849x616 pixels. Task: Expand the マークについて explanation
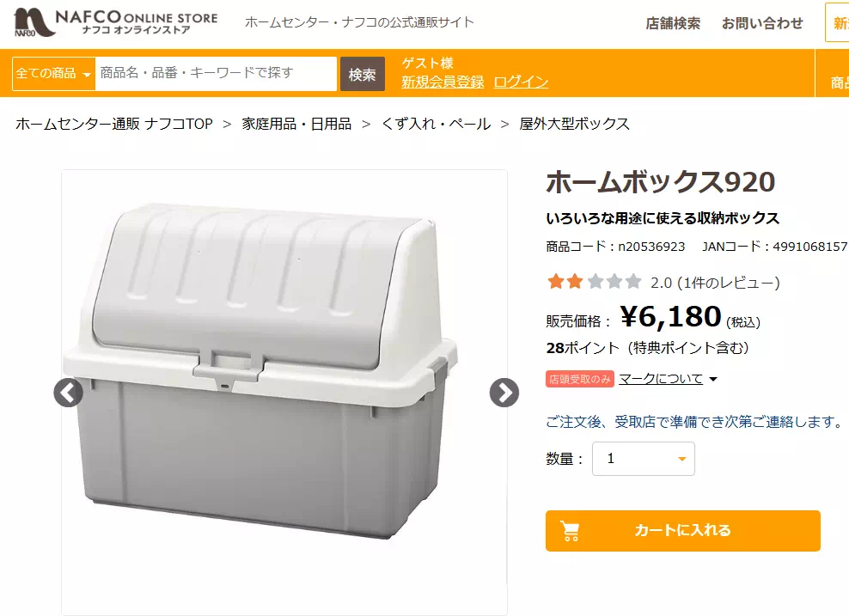click(668, 379)
